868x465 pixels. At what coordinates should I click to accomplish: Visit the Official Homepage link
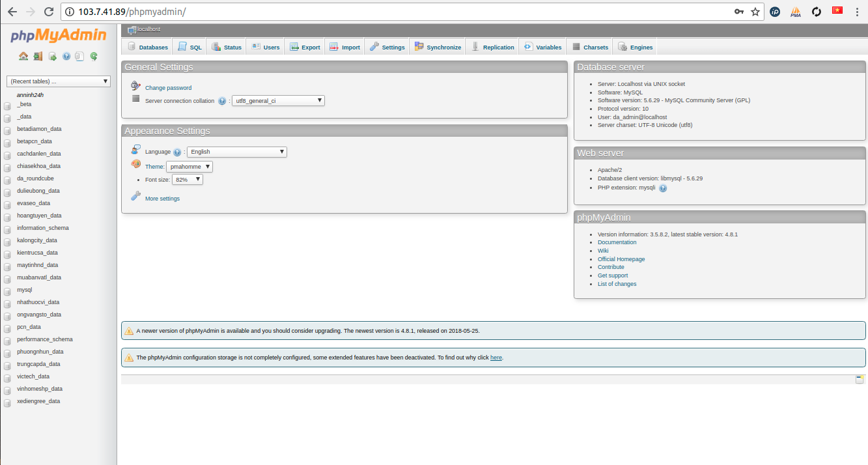(621, 259)
